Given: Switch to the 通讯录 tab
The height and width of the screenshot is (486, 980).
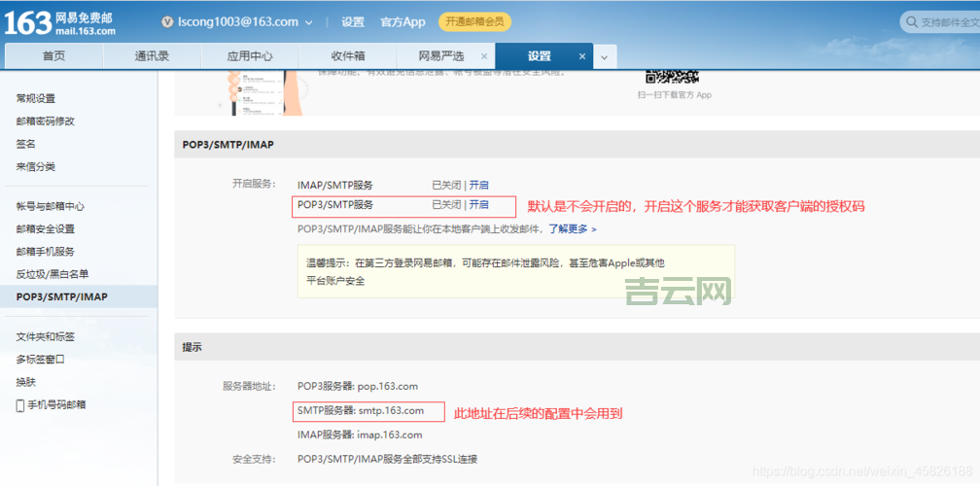Looking at the screenshot, I should 152,56.
